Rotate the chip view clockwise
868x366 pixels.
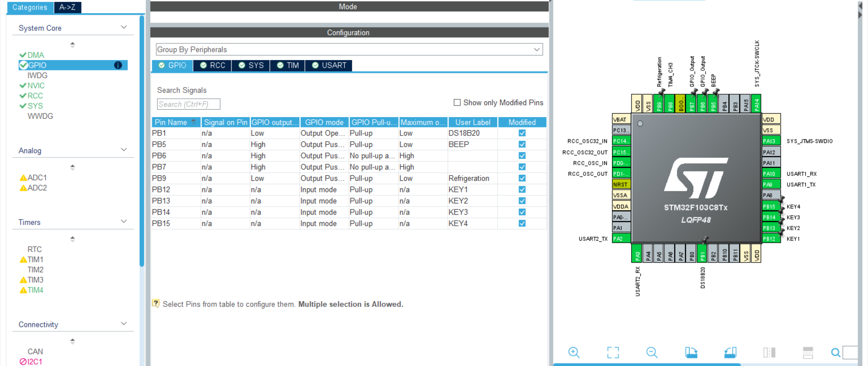coord(691,352)
